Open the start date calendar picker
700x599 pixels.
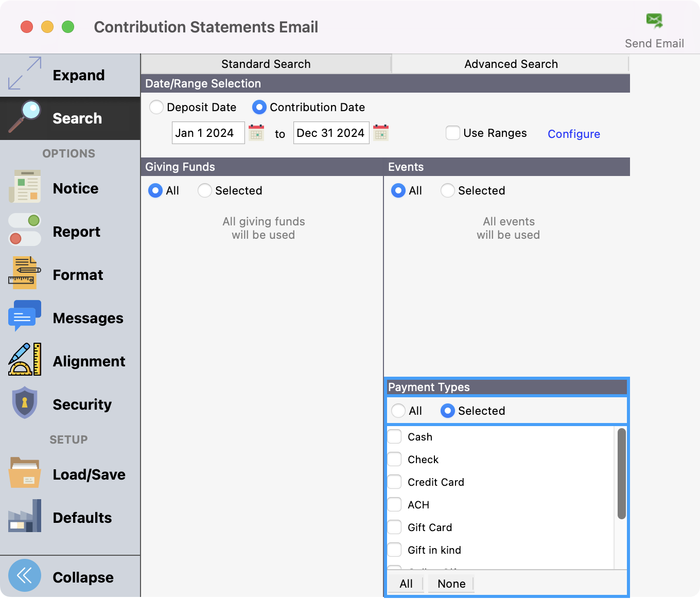256,133
